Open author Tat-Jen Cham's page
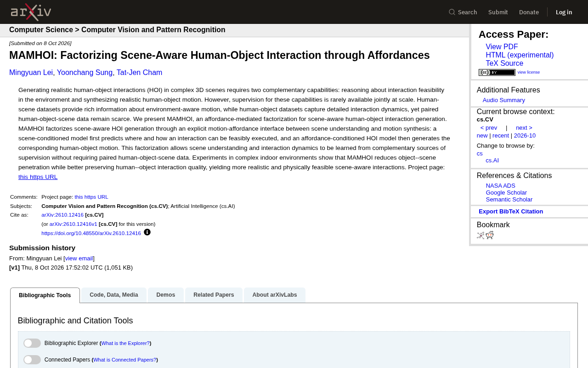The height and width of the screenshot is (368, 588). pos(139,73)
